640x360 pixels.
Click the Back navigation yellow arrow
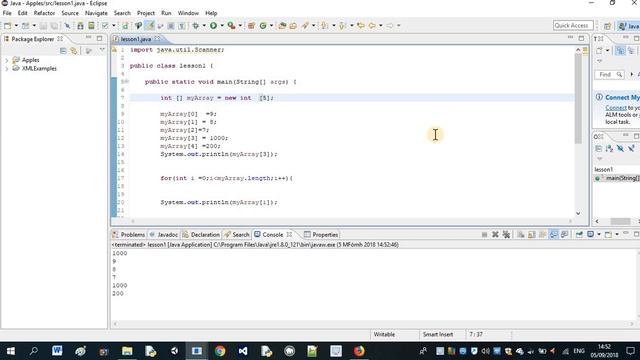pos(372,26)
